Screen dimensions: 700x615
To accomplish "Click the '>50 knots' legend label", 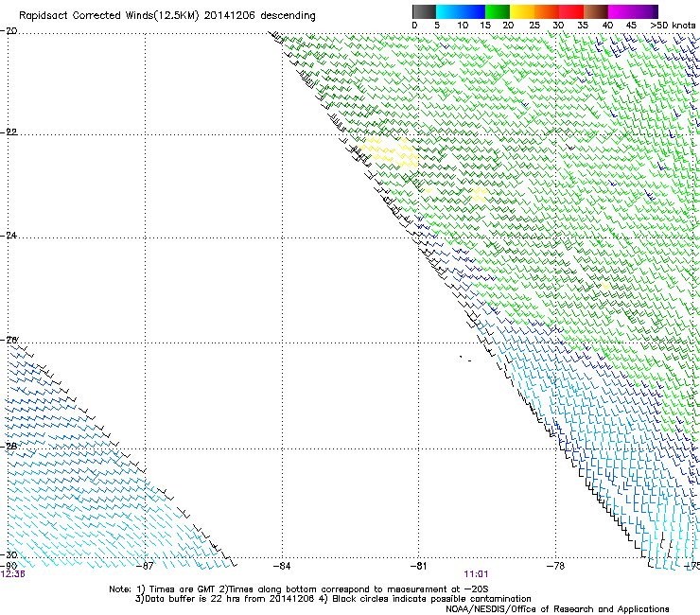I will click(673, 25).
